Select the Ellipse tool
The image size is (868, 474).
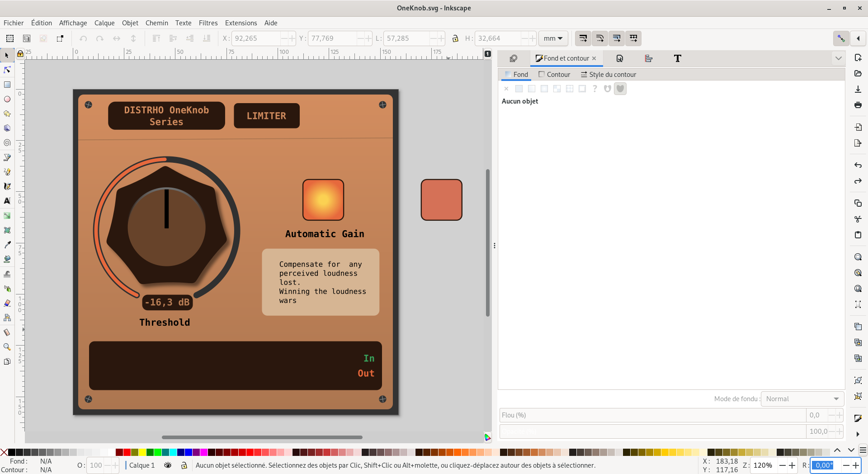click(x=7, y=99)
